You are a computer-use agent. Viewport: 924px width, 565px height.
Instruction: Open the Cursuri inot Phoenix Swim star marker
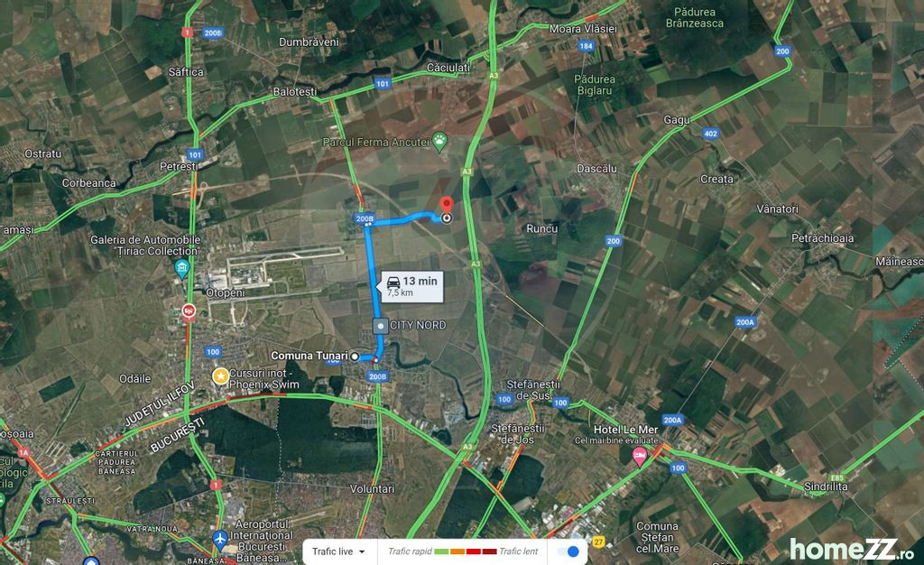(220, 376)
